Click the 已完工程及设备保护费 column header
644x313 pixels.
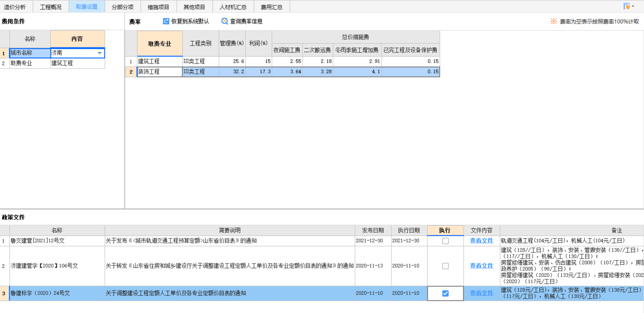click(410, 50)
